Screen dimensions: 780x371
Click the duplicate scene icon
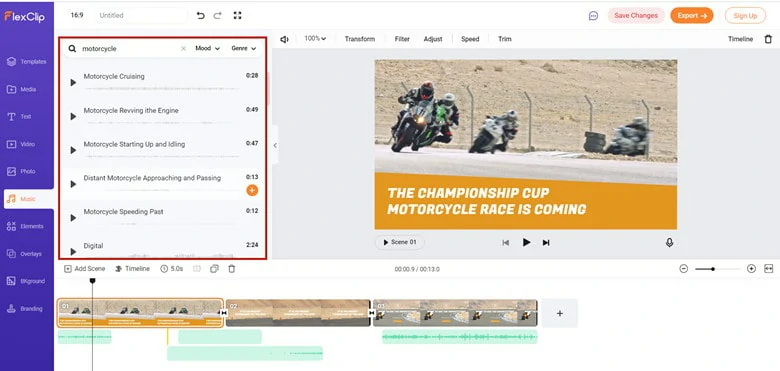(x=214, y=269)
